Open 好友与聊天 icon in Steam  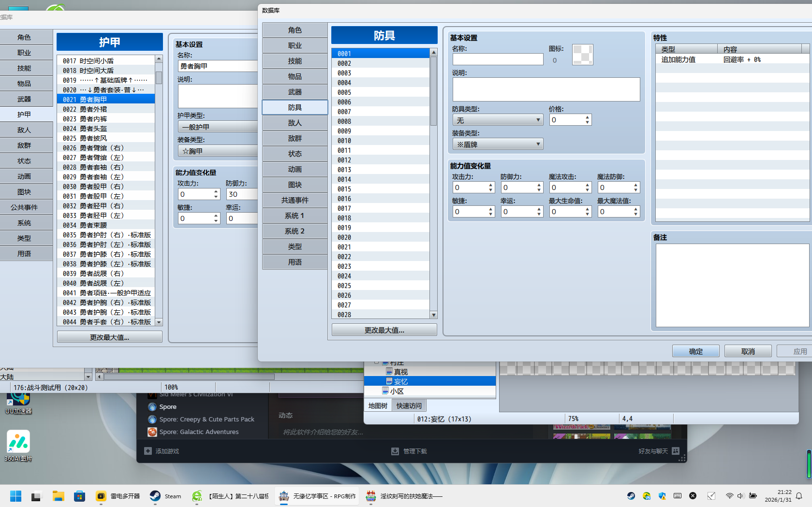point(676,451)
